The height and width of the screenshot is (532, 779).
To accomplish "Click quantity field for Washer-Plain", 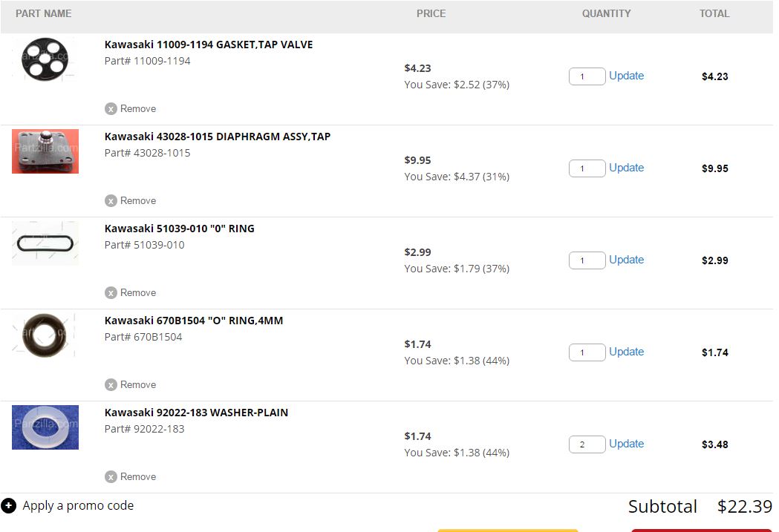I will point(587,444).
